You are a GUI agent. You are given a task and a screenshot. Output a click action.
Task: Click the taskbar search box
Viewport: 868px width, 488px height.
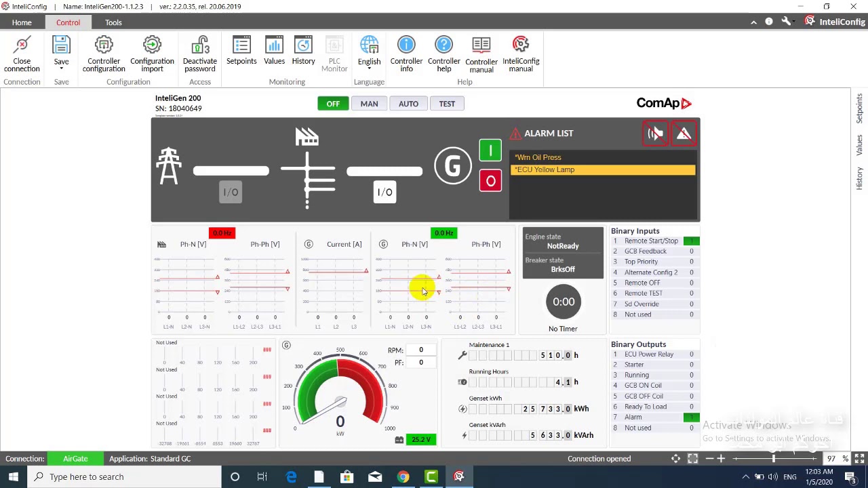125,476
